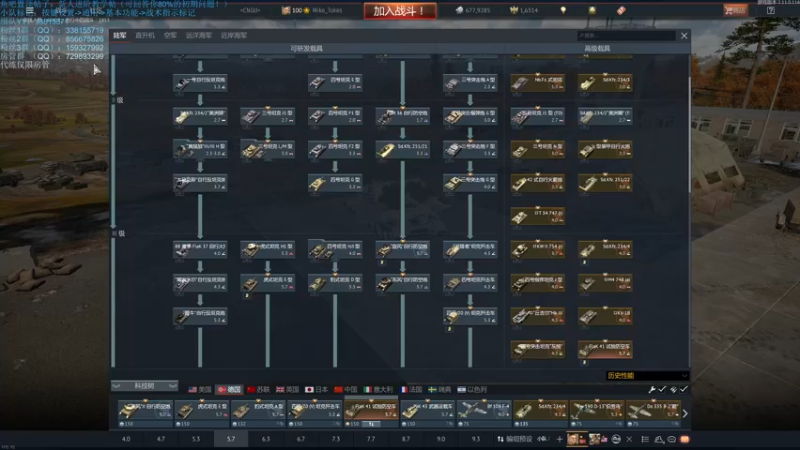800x450 pixels.
Task: Select the 三号坦克 L/M 型 tank card
Action: click(267, 149)
